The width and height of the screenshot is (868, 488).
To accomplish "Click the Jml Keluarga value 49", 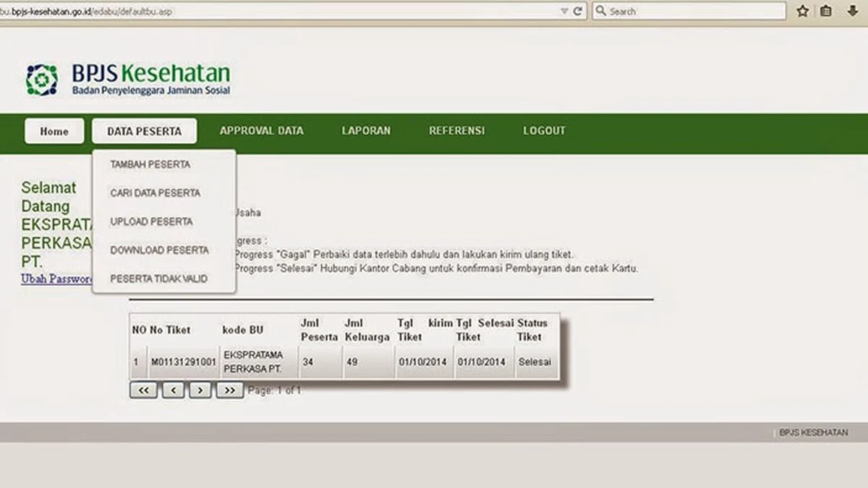I will [x=352, y=361].
